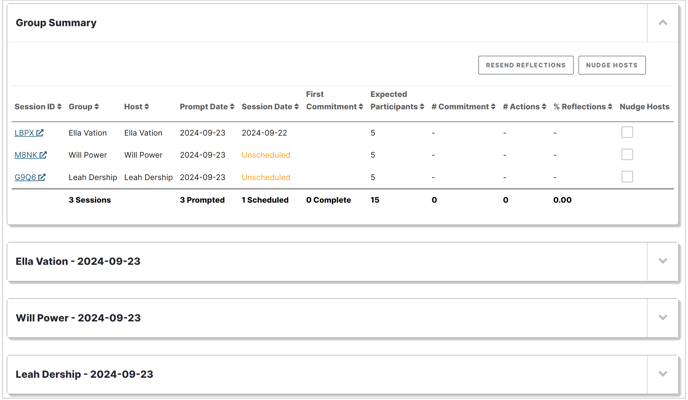The image size is (688, 400).
Task: Sort by Group column arrows
Action: pyautogui.click(x=97, y=107)
